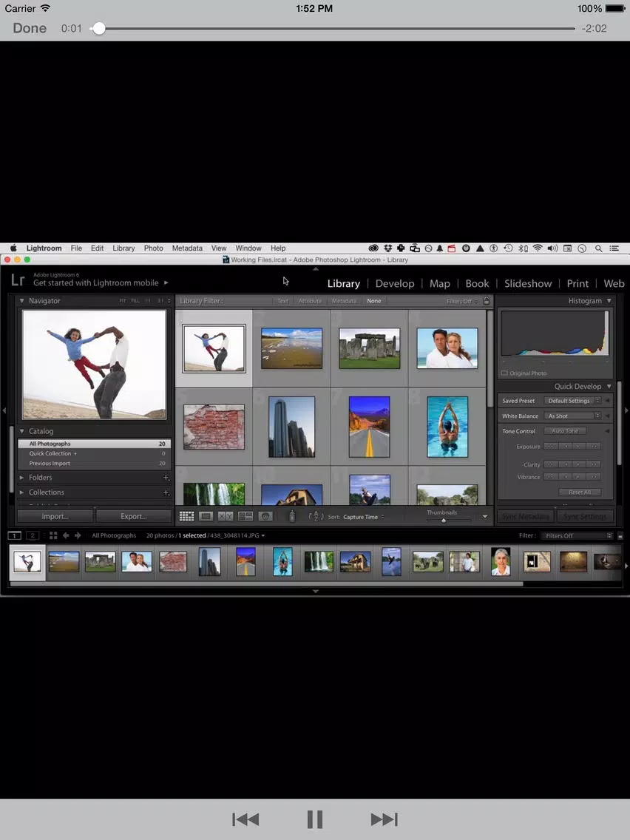630x840 pixels.
Task: Enable the Original Photo checkbox
Action: [x=504, y=373]
